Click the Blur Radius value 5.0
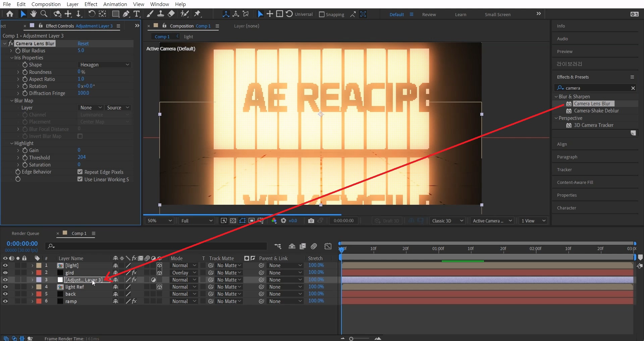Screen dimensions: 644x341 pyautogui.click(x=81, y=50)
